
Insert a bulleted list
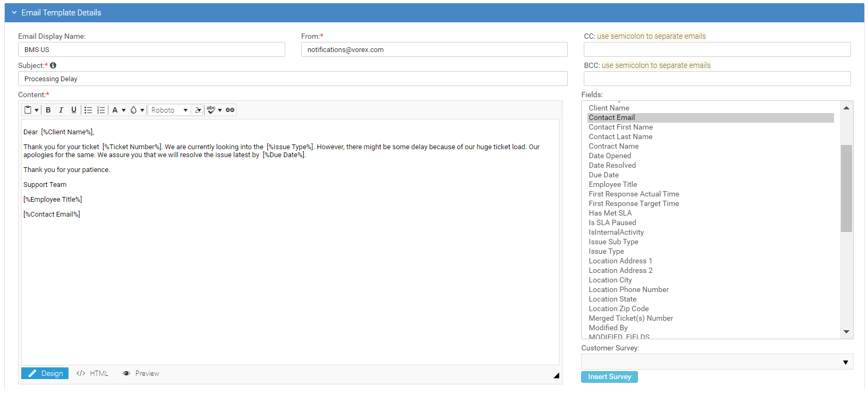pos(88,110)
